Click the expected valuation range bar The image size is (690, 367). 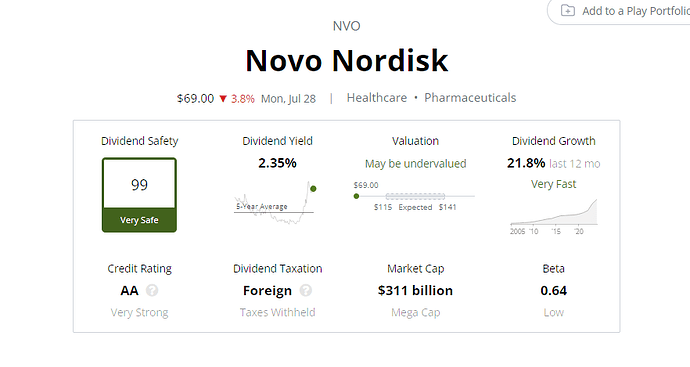point(415,196)
